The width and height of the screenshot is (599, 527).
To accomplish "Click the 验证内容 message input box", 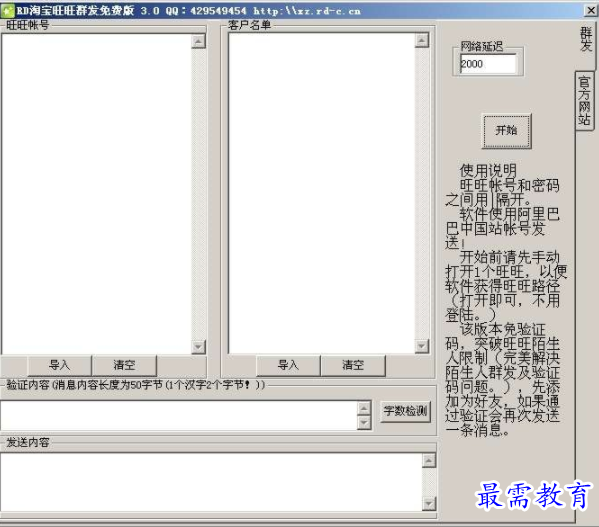I will click(180, 415).
